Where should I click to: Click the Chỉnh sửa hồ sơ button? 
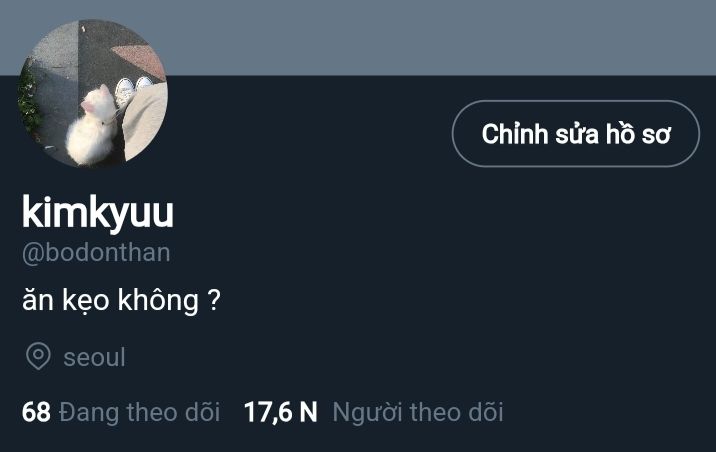point(576,134)
